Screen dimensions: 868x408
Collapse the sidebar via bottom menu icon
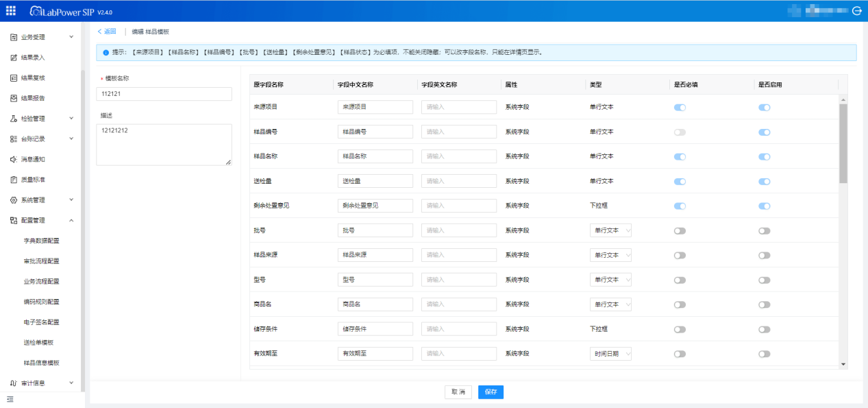(10, 399)
